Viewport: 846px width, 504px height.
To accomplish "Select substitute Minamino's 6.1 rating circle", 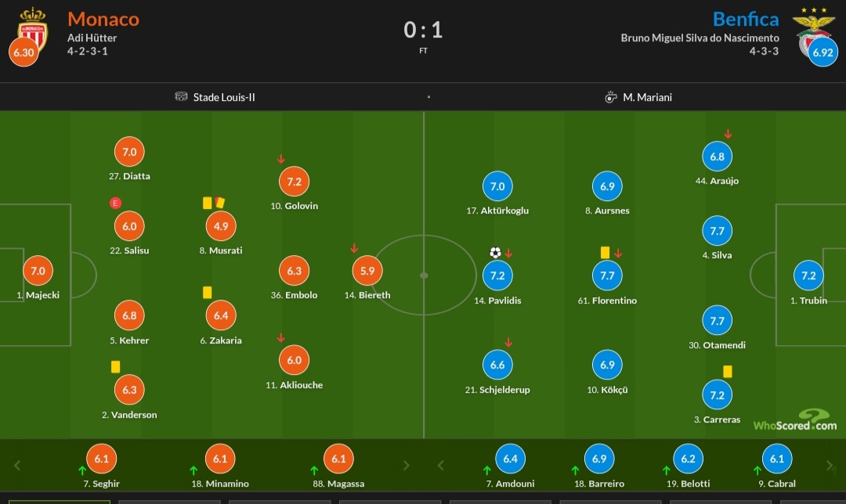I will coord(220,459).
